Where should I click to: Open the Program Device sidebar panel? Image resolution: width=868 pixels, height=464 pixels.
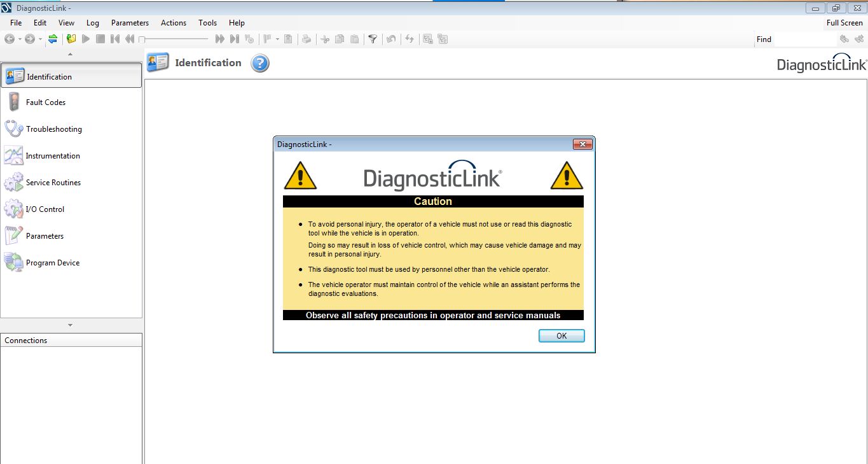point(71,263)
